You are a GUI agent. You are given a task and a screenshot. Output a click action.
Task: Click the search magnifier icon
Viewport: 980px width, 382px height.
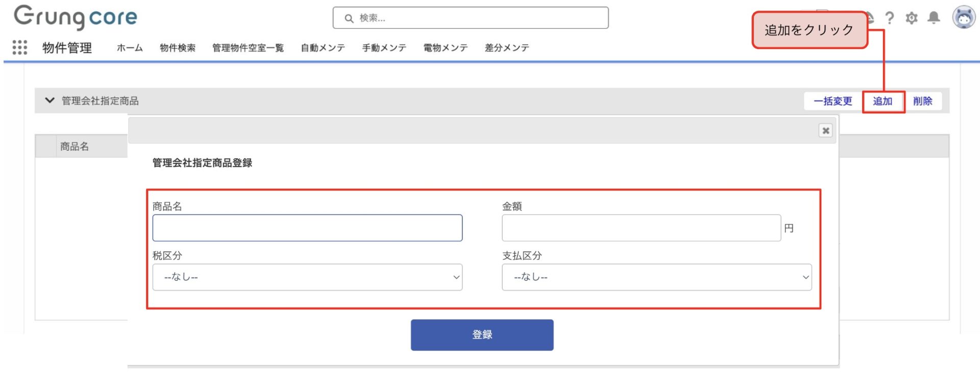point(349,18)
